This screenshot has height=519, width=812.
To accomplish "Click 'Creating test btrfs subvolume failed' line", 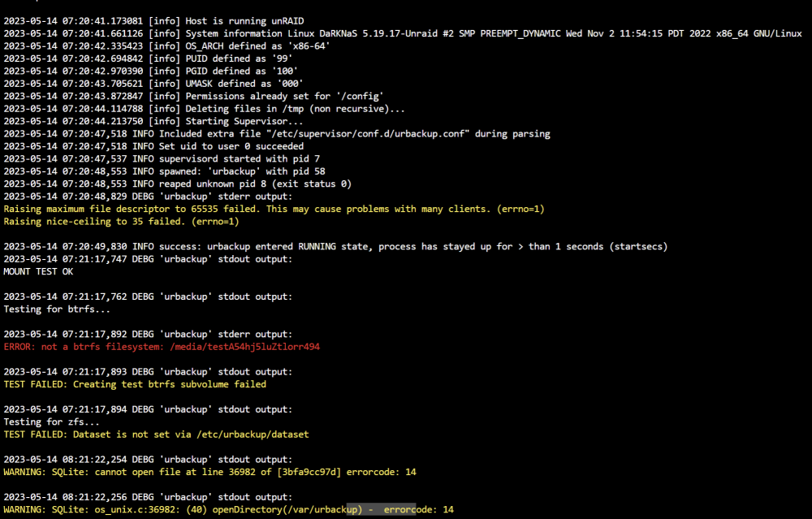I will coord(135,384).
